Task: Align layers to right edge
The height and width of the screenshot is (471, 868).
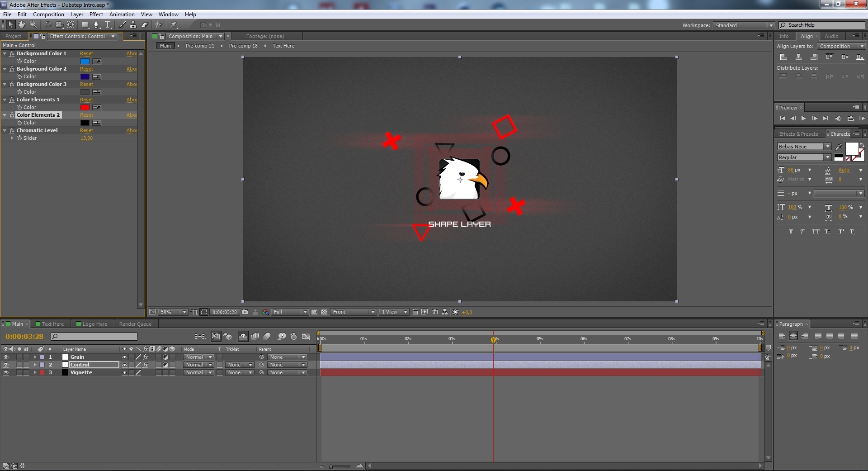Action: coord(814,57)
